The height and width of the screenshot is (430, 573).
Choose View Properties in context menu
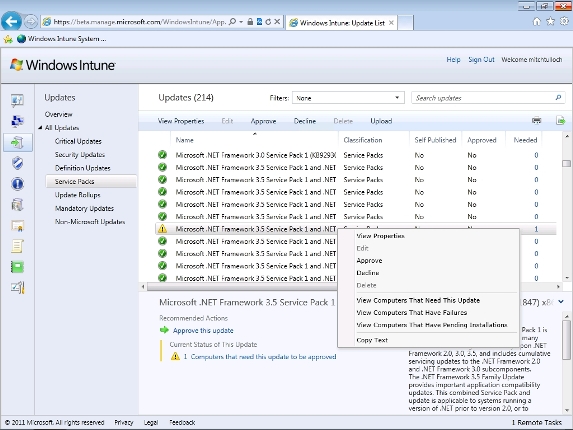(x=380, y=236)
